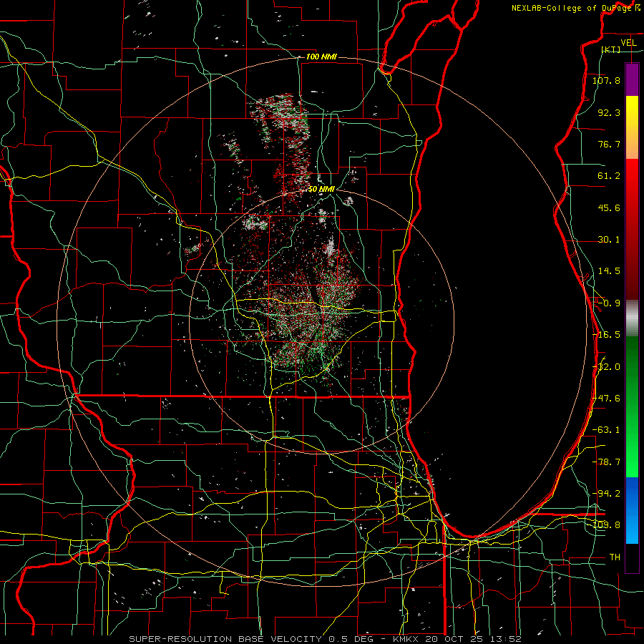This screenshot has width=644, height=644.
Task: Select the 107.8 scale value
Action: (606, 80)
